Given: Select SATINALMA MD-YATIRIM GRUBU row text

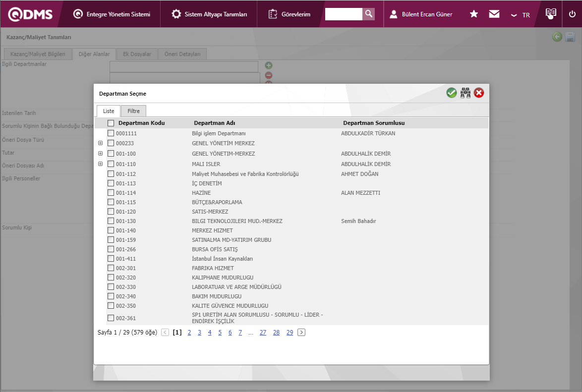Looking at the screenshot, I should (x=231, y=240).
